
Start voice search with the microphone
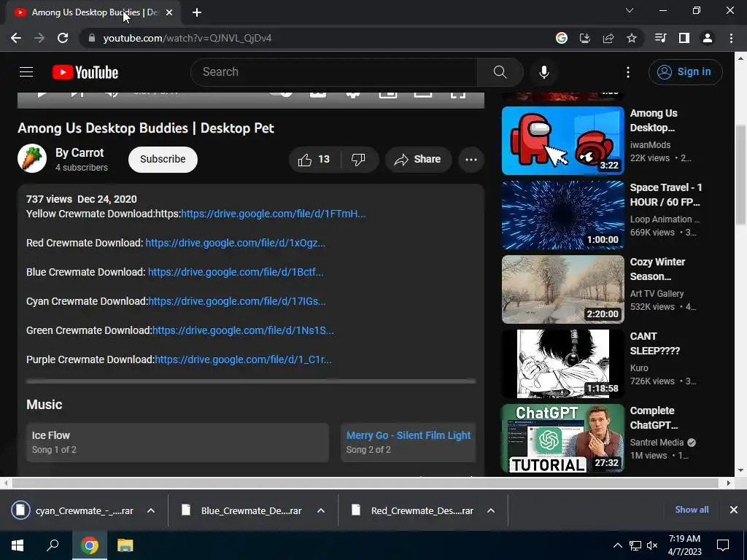click(543, 72)
